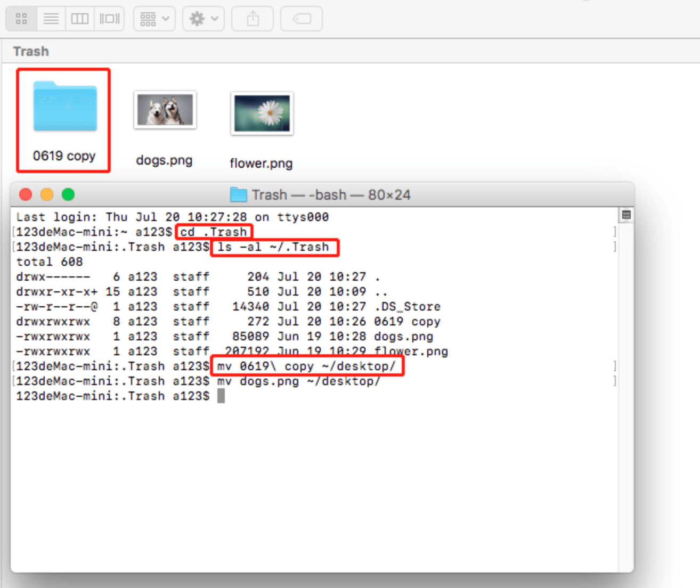The height and width of the screenshot is (588, 700).
Task: Open the dogs.png image thumbnail
Action: pyautogui.click(x=165, y=110)
